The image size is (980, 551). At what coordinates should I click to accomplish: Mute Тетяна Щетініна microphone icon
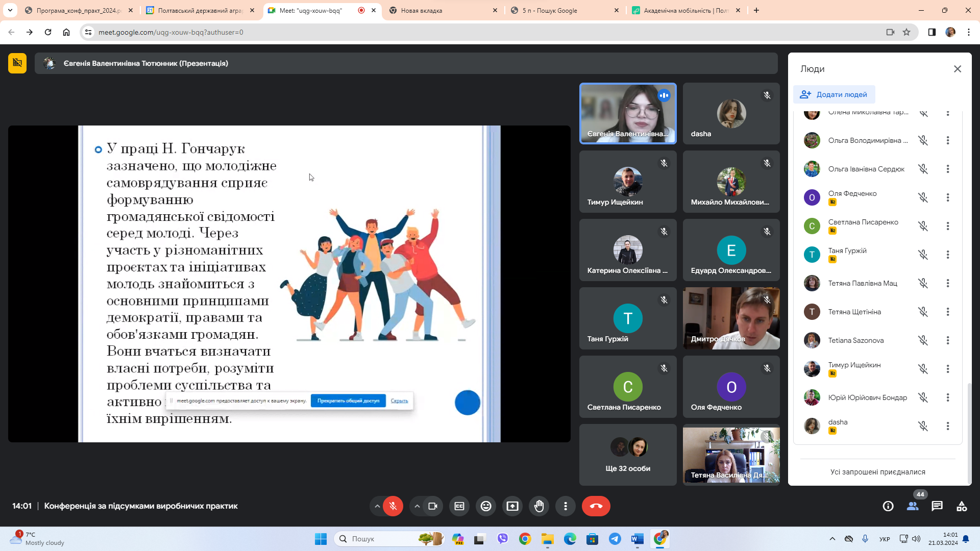pyautogui.click(x=923, y=312)
